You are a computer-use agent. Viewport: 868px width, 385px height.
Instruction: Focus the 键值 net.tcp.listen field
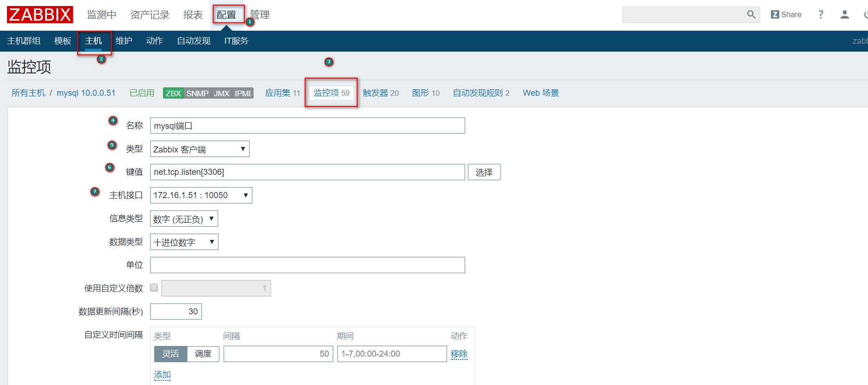(307, 172)
